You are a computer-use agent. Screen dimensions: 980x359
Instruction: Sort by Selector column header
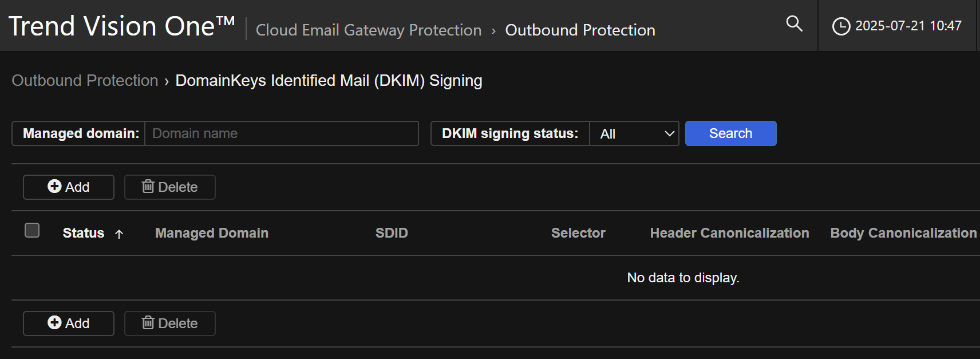[578, 233]
